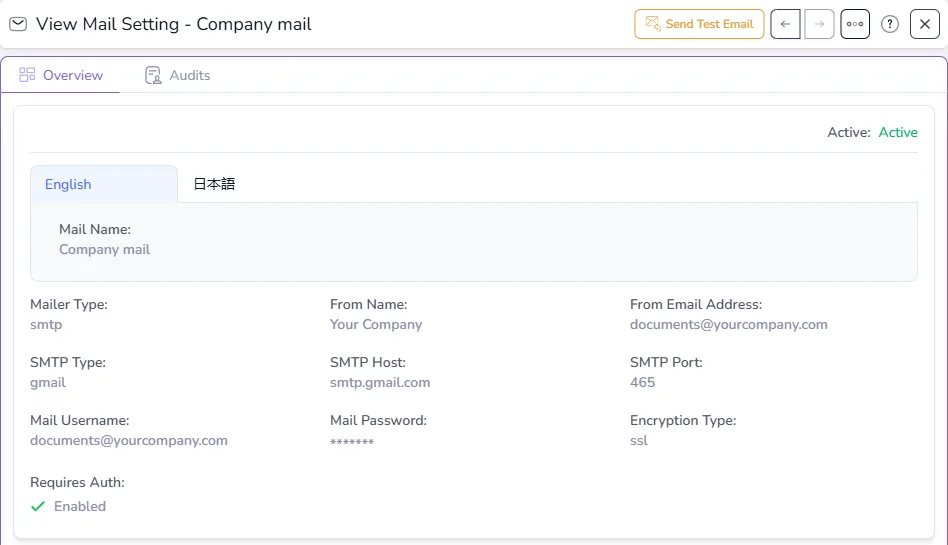Screen dimensions: 948x545
Task: Open the three-dots more options menu
Action: [855, 24]
